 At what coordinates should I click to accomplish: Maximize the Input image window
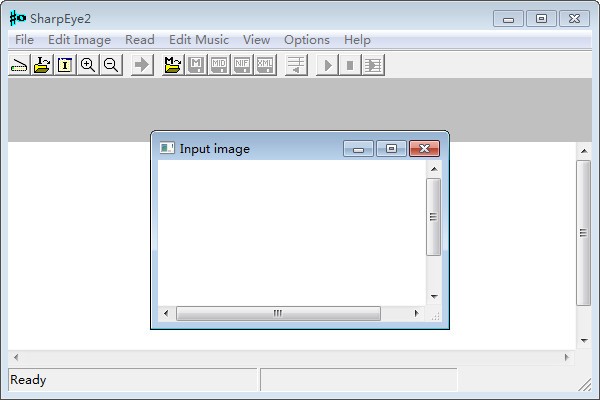tap(391, 149)
